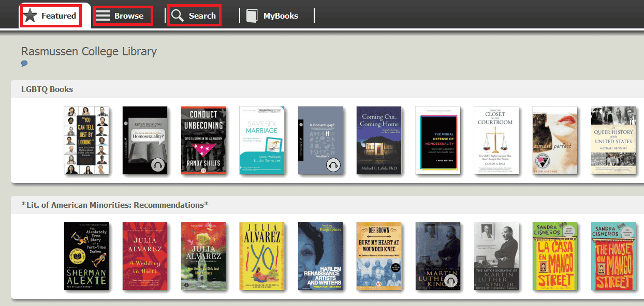Image resolution: width=644 pixels, height=306 pixels.
Task: Open the "Is God anti-gay?" audiobook
Action: (320, 141)
